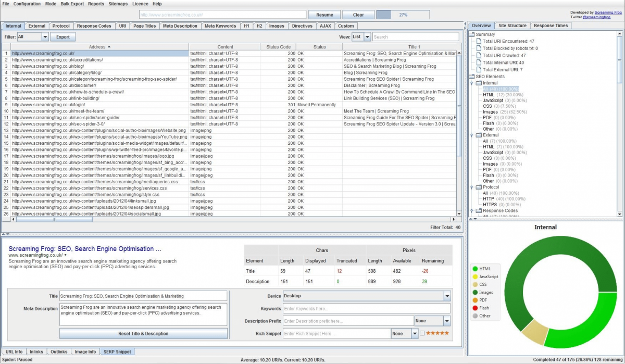625x364 pixels.
Task: Click the Protocol folder icon in tree
Action: tap(479, 187)
